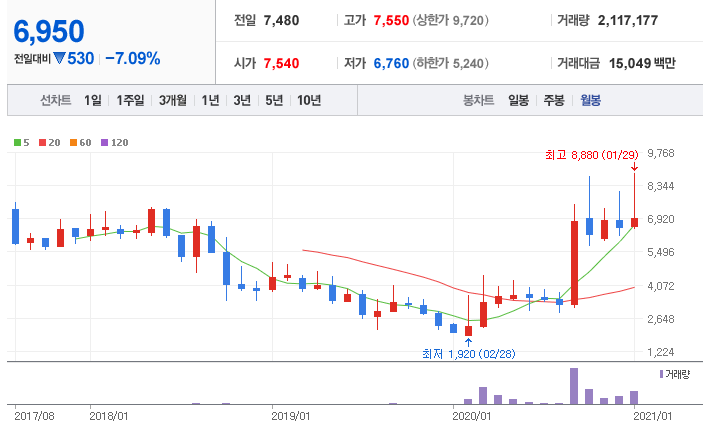The image size is (703, 437).
Task: Click the 최저 1,920 (02/28) low marker
Action: coord(469,354)
